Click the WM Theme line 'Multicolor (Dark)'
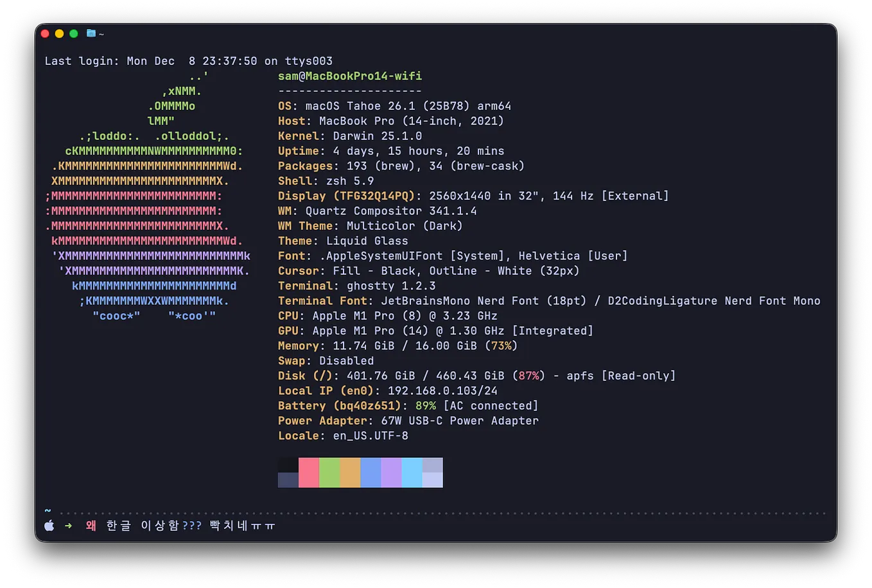This screenshot has height=588, width=872. 371,226
